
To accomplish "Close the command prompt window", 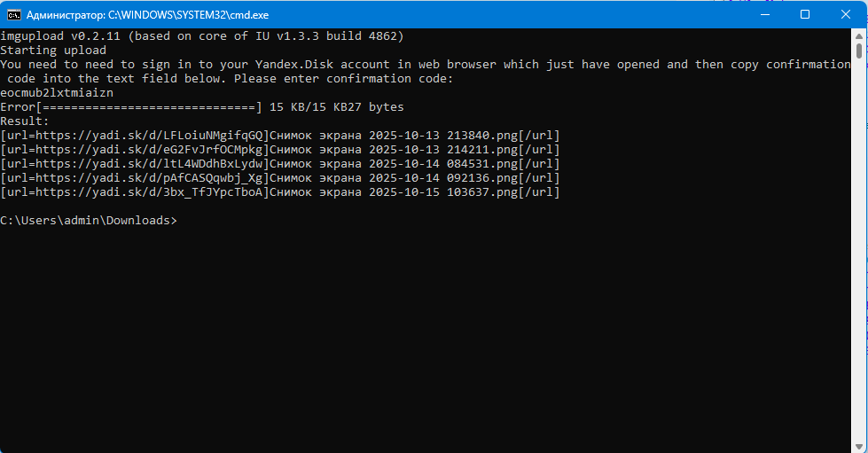I will [x=846, y=14].
